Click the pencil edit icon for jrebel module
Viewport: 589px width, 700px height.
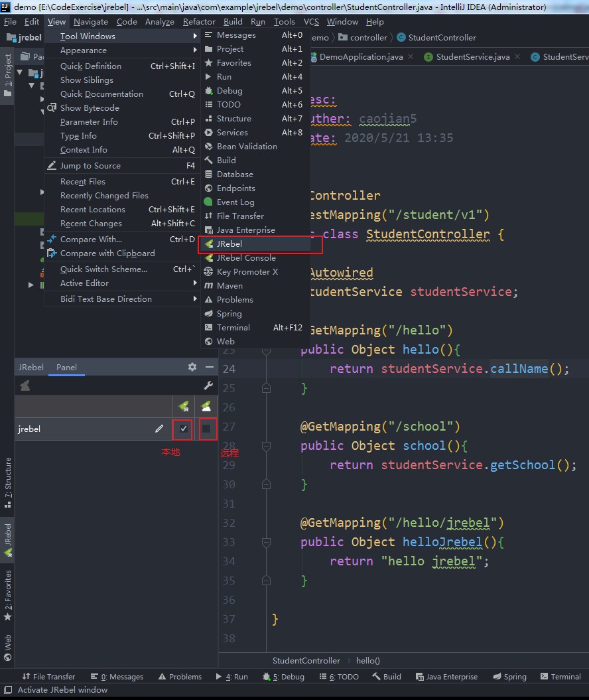[x=159, y=429]
